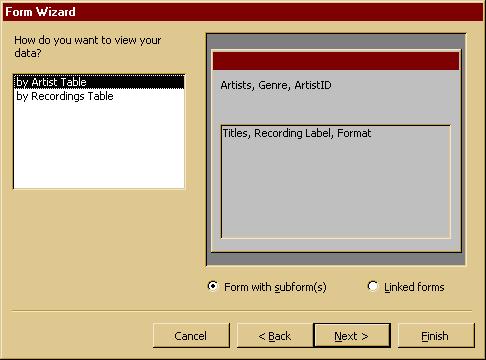Screen dimensions: 486x360
Task: Click Finish to complete the wizard
Action: (x=436, y=336)
